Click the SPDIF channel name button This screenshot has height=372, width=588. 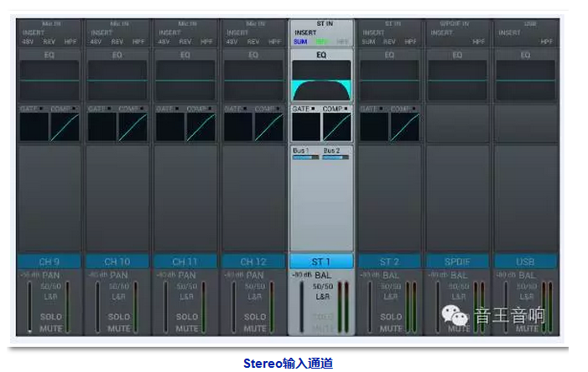pyautogui.click(x=458, y=261)
